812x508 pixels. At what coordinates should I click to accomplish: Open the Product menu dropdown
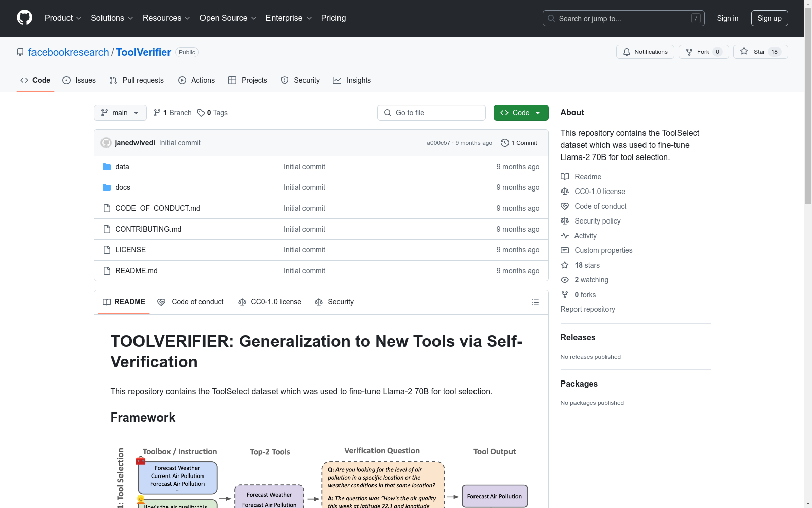pyautogui.click(x=63, y=18)
